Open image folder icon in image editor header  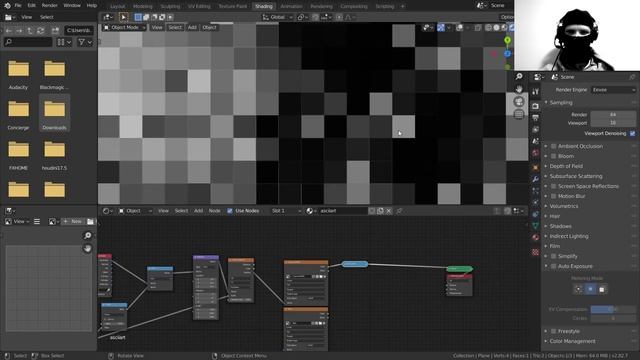tap(90, 221)
